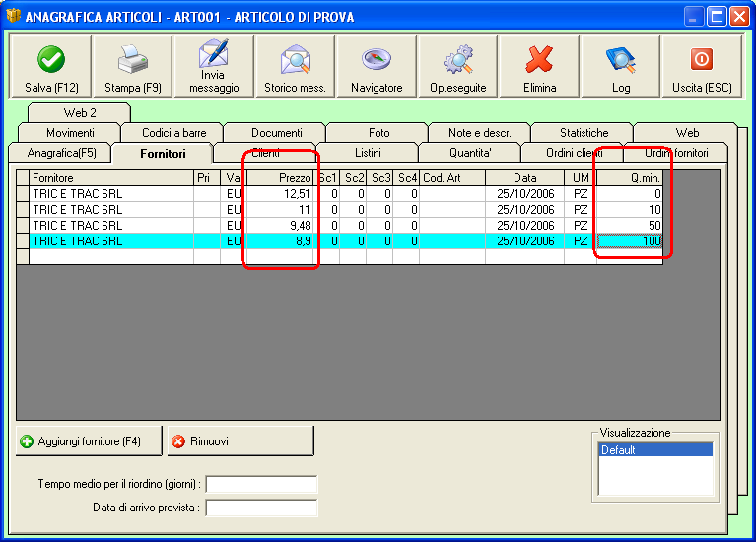Open the Log book-magnifier icon
The height and width of the screenshot is (542, 756).
621,59
